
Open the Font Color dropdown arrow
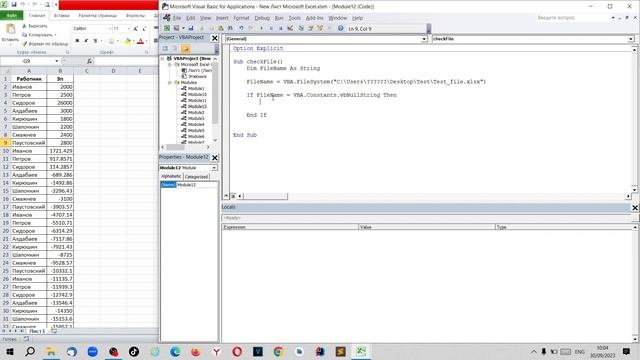146,41
